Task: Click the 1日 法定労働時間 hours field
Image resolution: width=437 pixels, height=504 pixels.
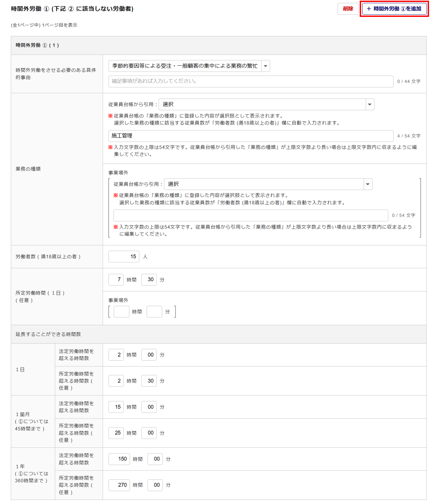Action: pyautogui.click(x=116, y=355)
